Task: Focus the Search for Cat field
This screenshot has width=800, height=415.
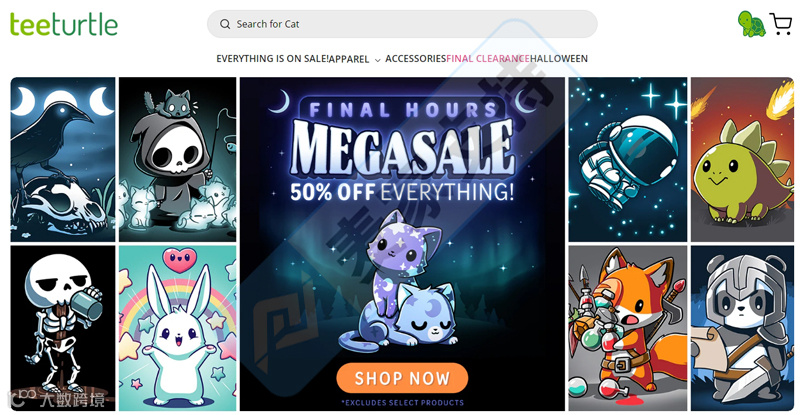Action: pyautogui.click(x=402, y=24)
